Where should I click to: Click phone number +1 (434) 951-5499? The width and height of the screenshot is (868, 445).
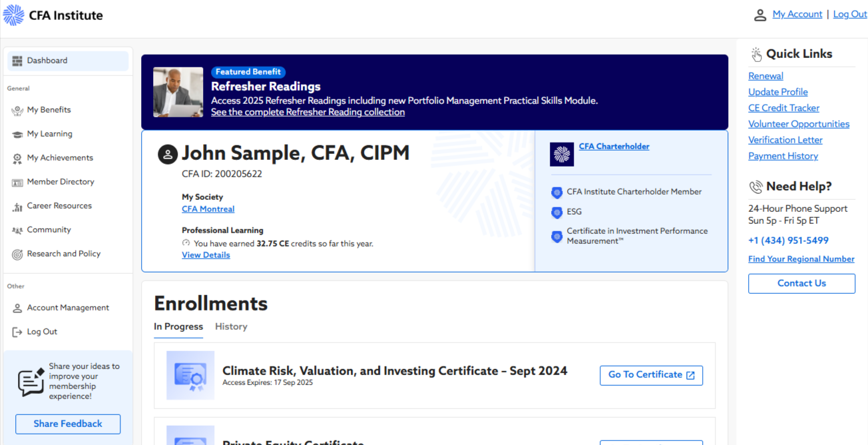pos(788,240)
